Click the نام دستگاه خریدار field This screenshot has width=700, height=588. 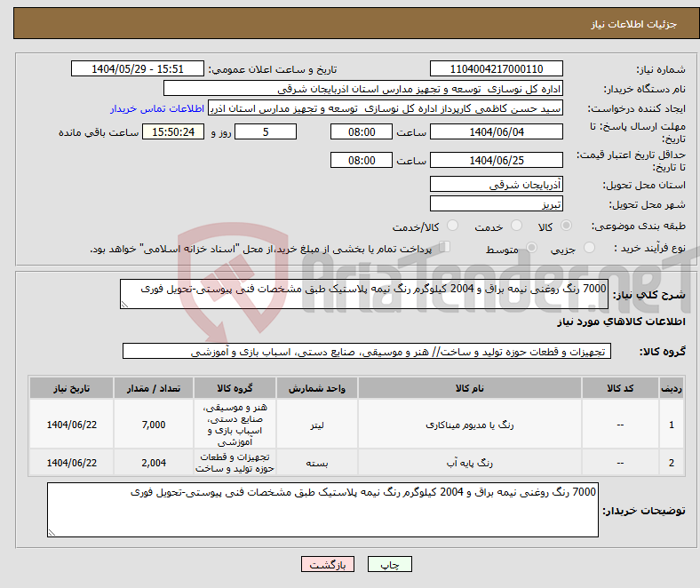[363, 89]
